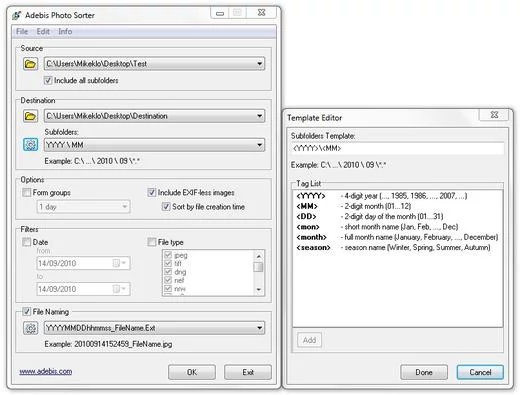The image size is (520, 395).
Task: Click Adebis Photo Sorter title icon
Action: pyautogui.click(x=17, y=15)
